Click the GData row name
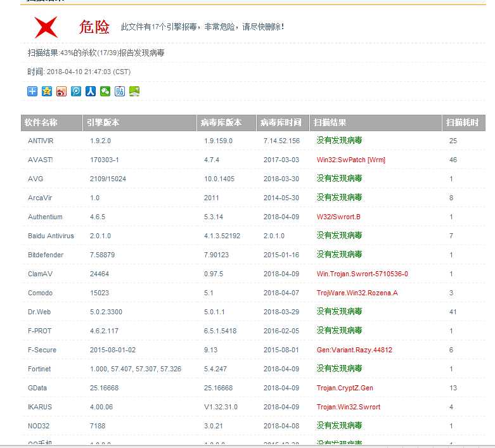 click(37, 388)
